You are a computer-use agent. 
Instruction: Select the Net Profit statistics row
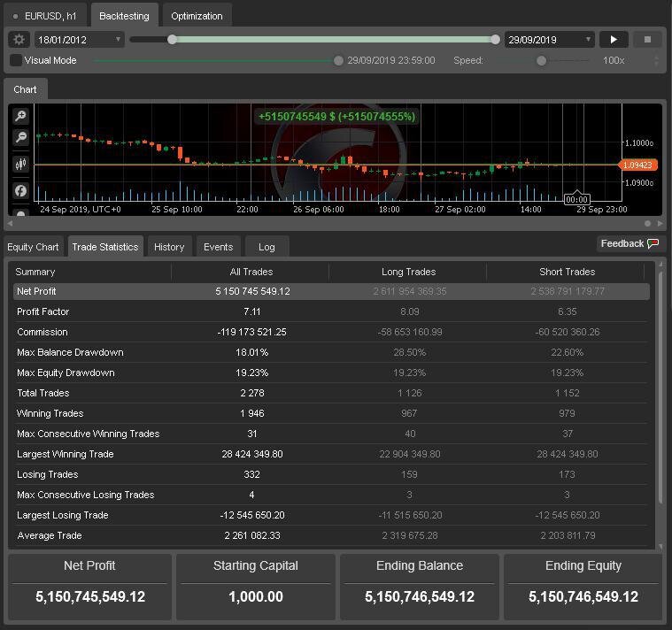pyautogui.click(x=331, y=291)
